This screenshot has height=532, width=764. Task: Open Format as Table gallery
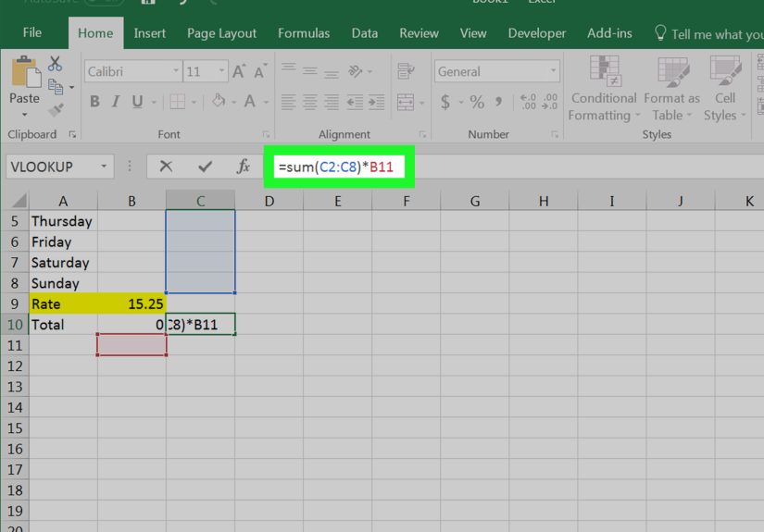tap(672, 89)
